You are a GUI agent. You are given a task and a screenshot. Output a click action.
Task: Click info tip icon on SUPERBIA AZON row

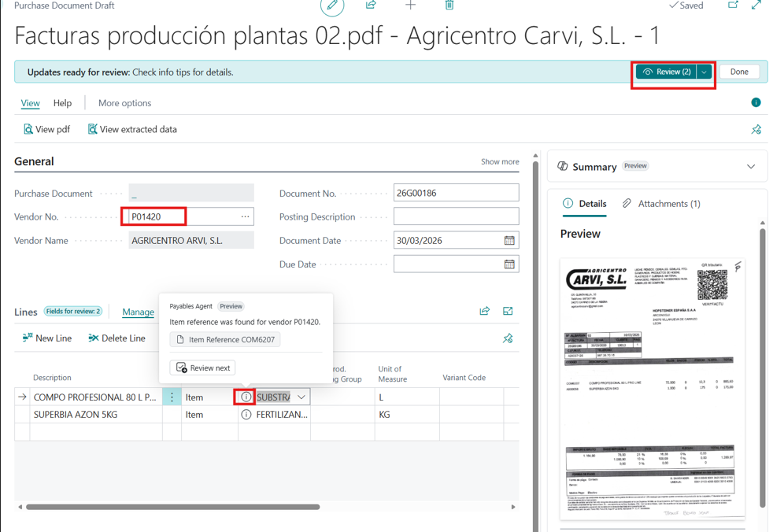tap(246, 415)
